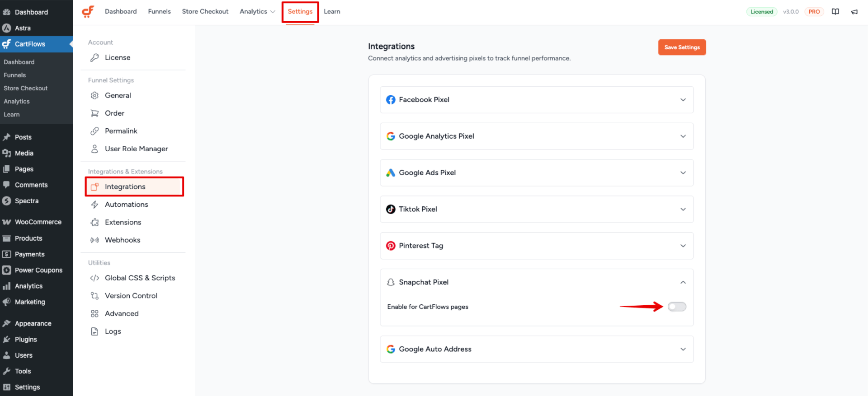
Task: Click the Snapchat ghost icon
Action: pos(391,282)
